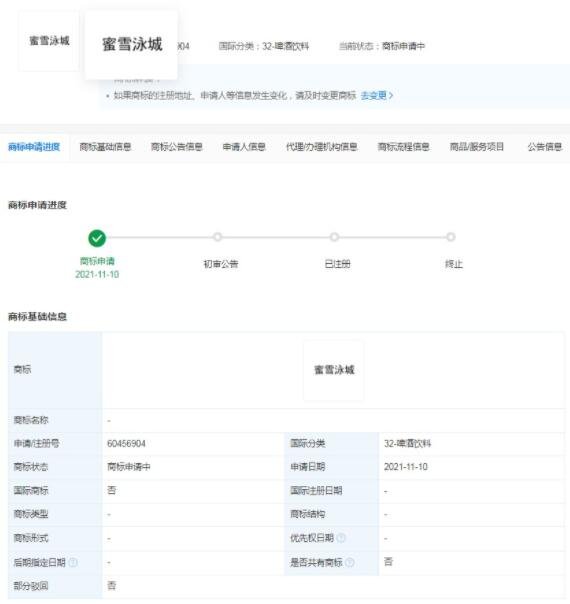Click the 申请/注册号 label cell
Screen dimensions: 570x604
tap(55, 444)
